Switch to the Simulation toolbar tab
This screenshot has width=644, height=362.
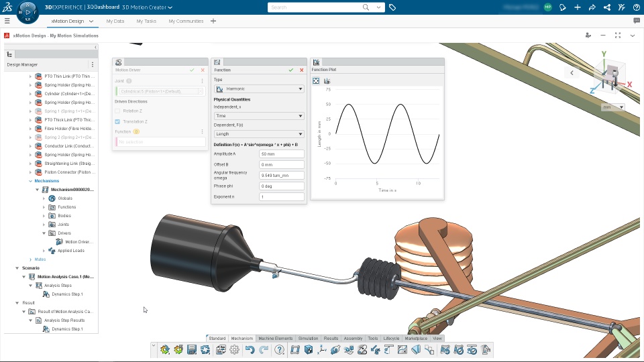pos(308,338)
